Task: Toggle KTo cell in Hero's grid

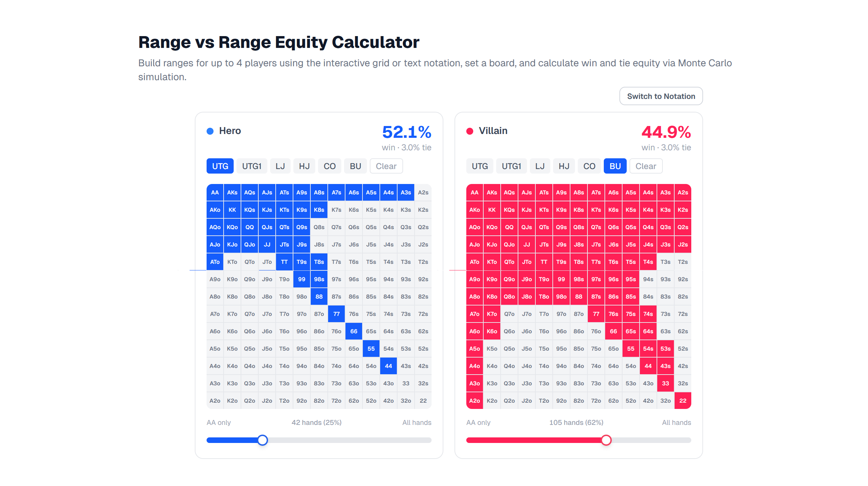Action: [x=232, y=262]
